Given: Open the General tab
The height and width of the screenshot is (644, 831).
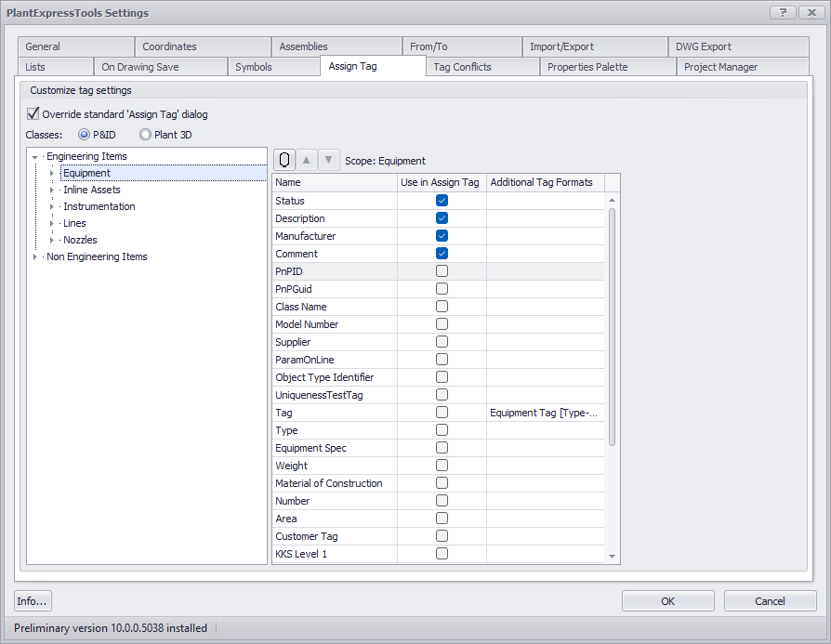Looking at the screenshot, I should [76, 46].
